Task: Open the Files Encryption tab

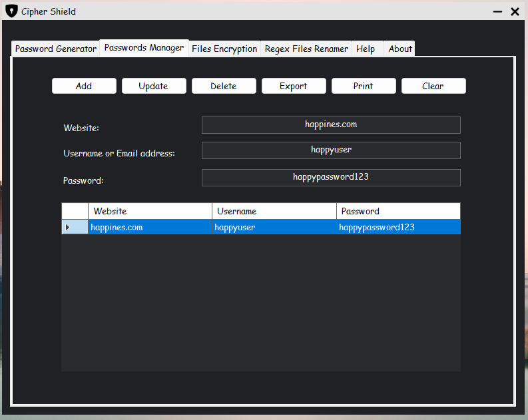Action: (224, 49)
